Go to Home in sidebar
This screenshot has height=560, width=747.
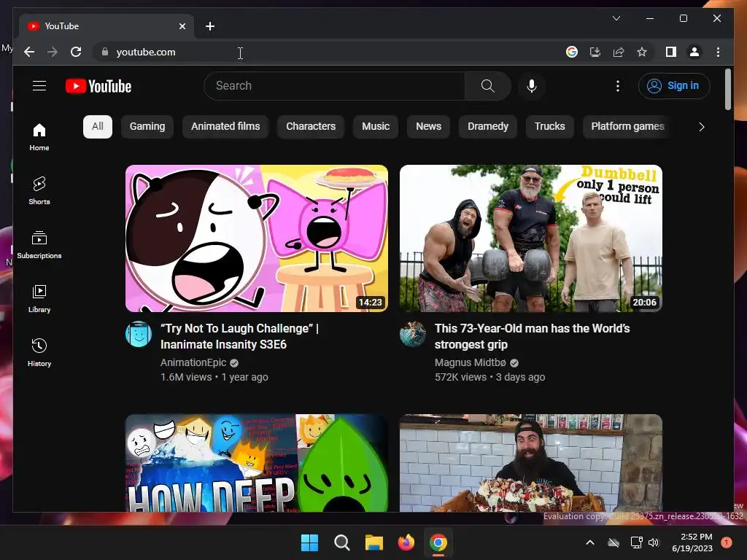point(39,137)
